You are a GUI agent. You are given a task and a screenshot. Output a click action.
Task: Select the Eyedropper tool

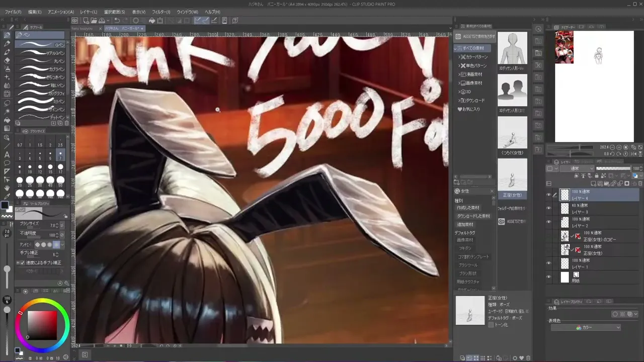(x=7, y=197)
